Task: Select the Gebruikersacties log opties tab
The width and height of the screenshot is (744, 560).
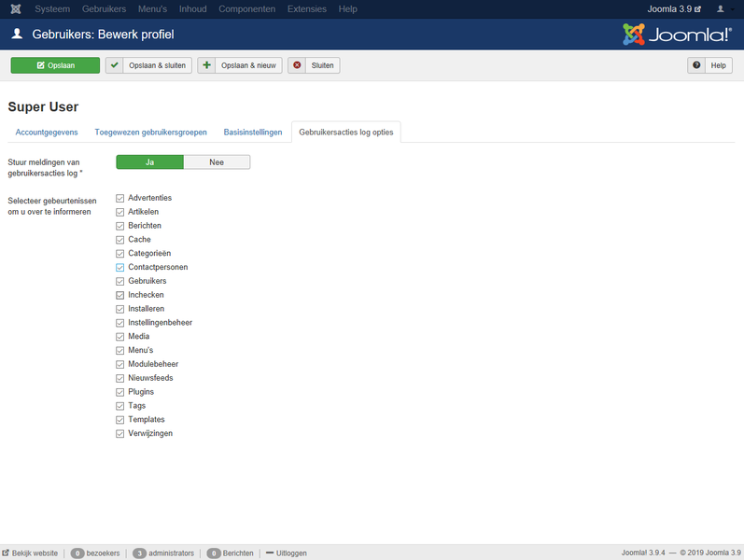Action: [346, 133]
